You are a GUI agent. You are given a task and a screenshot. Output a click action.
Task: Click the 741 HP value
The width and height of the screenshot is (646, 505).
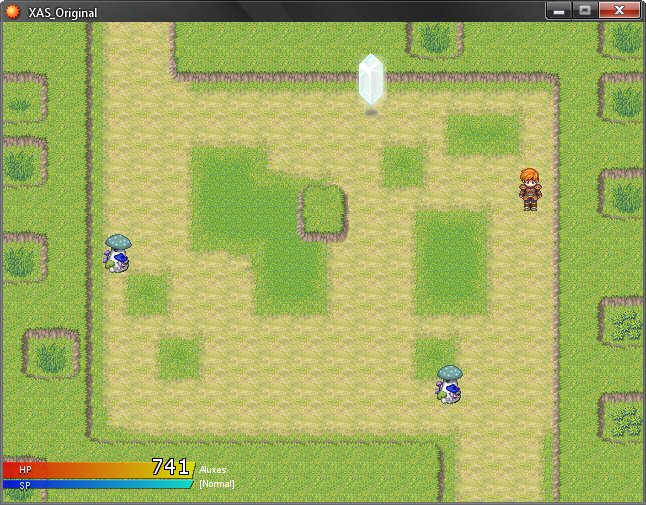tap(171, 467)
